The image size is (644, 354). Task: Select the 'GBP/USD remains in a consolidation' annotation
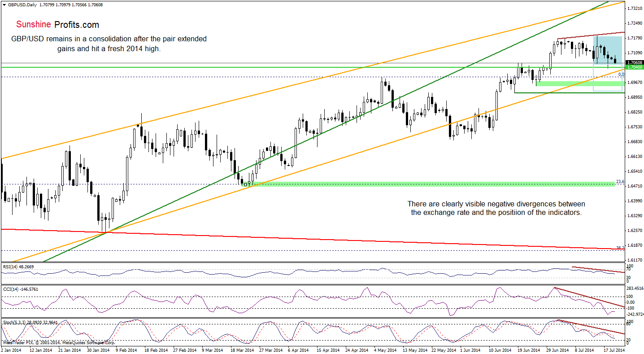109,44
